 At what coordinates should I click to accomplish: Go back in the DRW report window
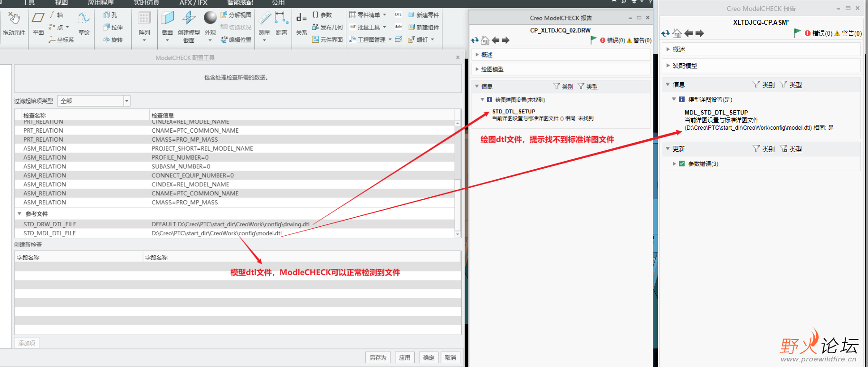496,40
